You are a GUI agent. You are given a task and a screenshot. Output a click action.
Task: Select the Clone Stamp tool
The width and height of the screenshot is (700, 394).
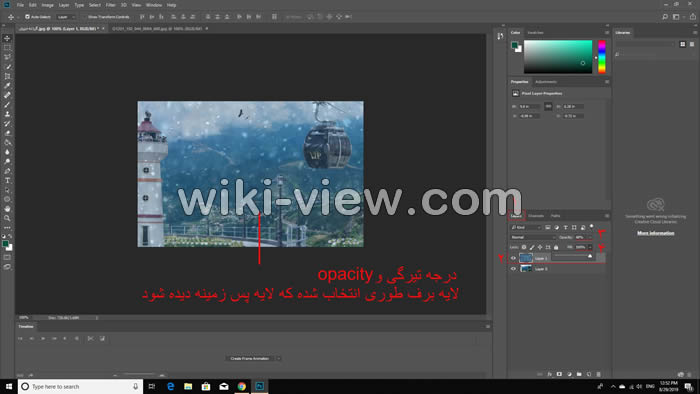coord(7,114)
